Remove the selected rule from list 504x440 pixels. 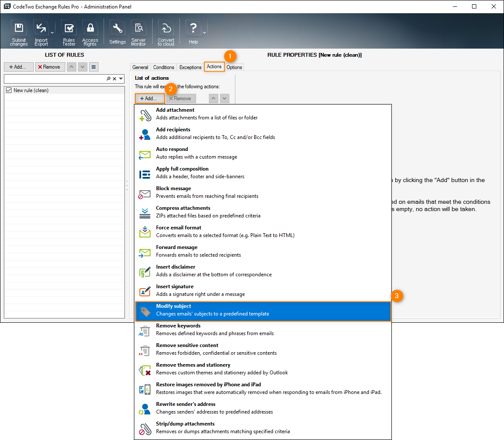(x=50, y=67)
